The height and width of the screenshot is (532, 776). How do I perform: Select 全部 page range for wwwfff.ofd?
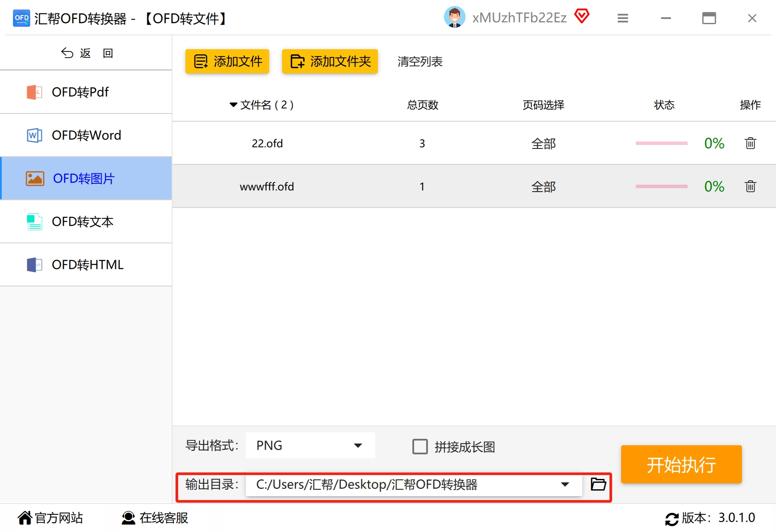tap(544, 187)
